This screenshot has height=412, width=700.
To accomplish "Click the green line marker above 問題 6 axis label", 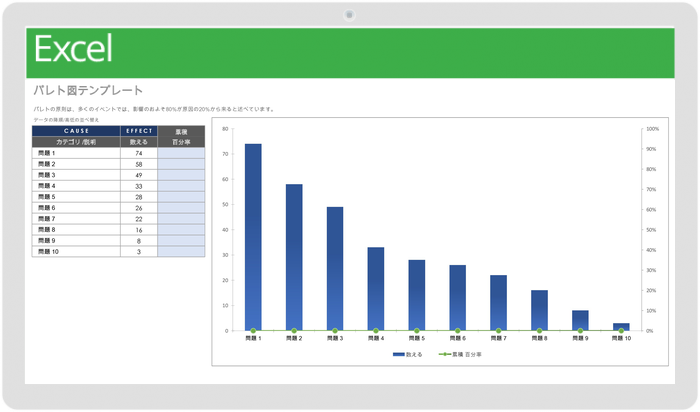I will tap(458, 331).
